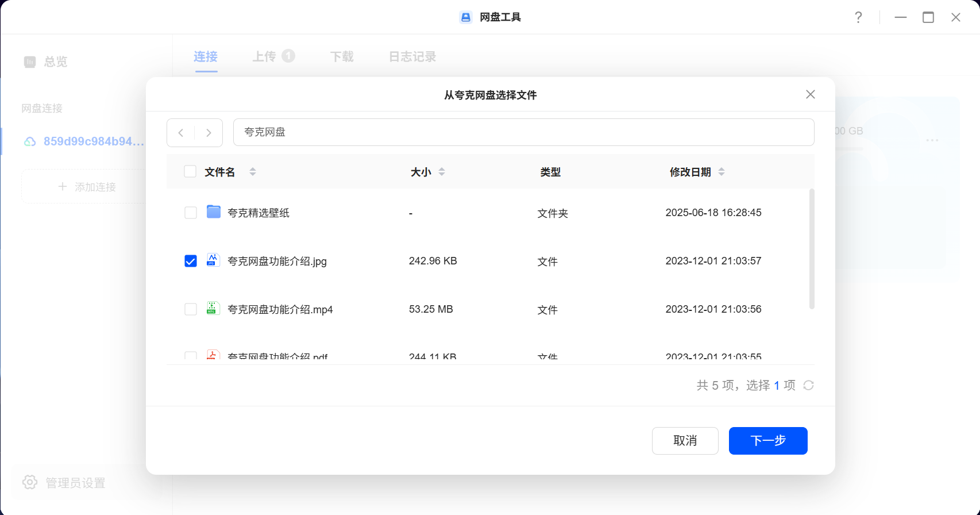Click file name 夸克网盘功能介绍.jpg
The image size is (980, 515).
[277, 261]
